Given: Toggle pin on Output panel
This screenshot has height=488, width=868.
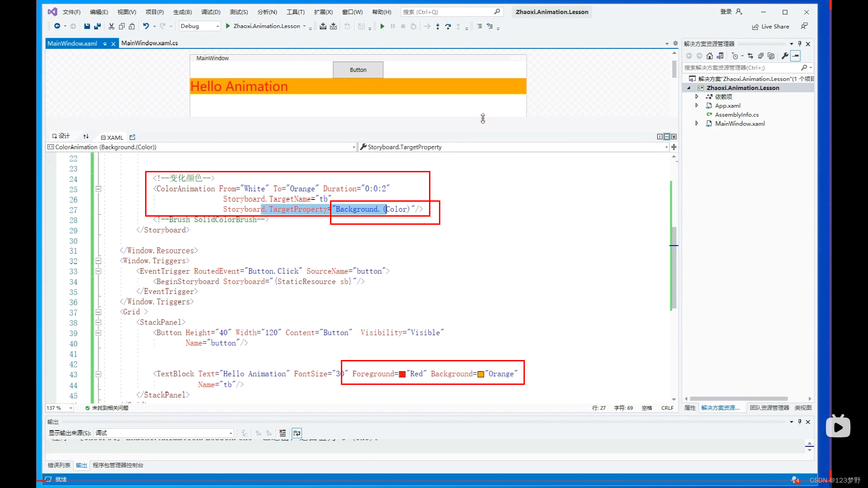Looking at the screenshot, I should 800,422.
